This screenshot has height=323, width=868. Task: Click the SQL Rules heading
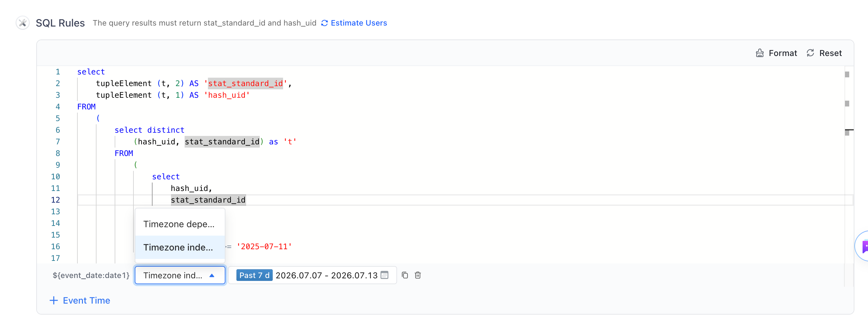tap(60, 23)
